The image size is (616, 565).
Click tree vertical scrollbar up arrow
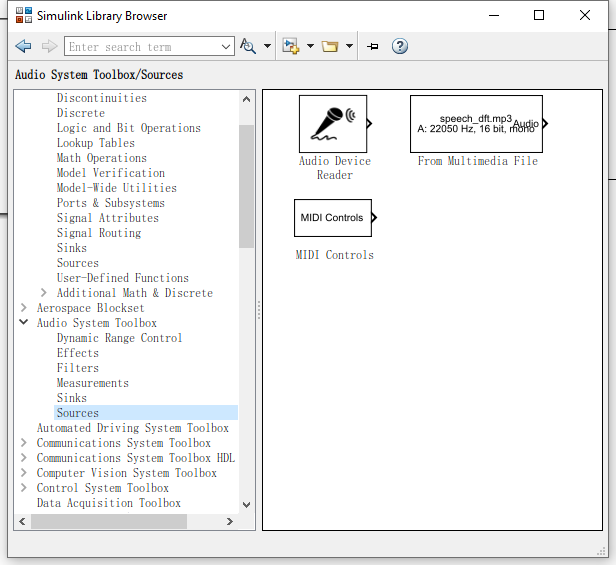click(246, 99)
